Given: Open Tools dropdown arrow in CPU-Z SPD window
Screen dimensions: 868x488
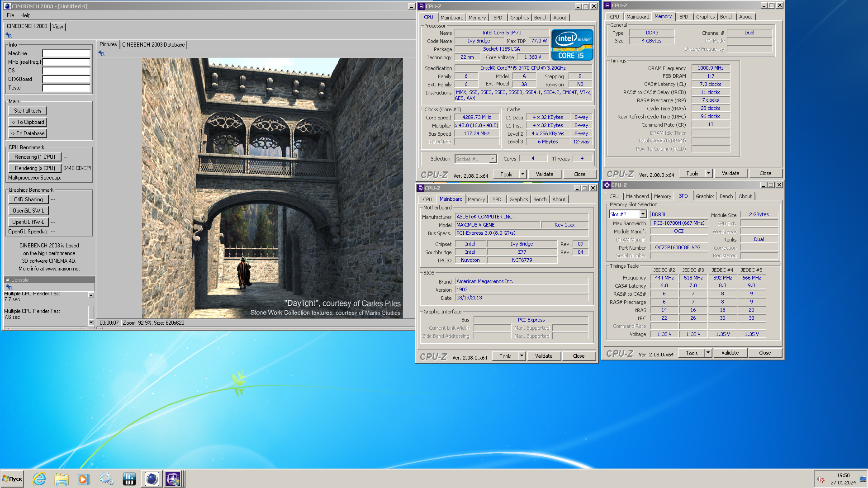Looking at the screenshot, I should point(708,353).
